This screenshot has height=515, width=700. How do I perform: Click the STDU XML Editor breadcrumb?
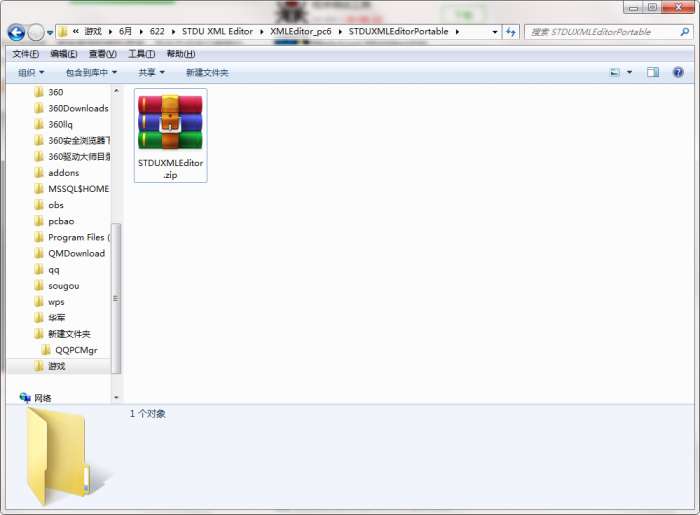tap(217, 31)
